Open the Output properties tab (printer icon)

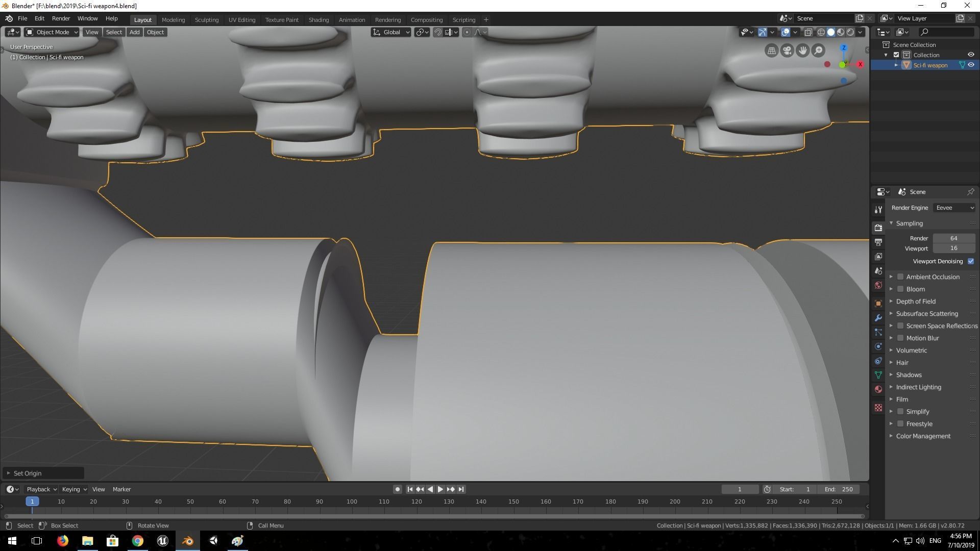pos(878,242)
